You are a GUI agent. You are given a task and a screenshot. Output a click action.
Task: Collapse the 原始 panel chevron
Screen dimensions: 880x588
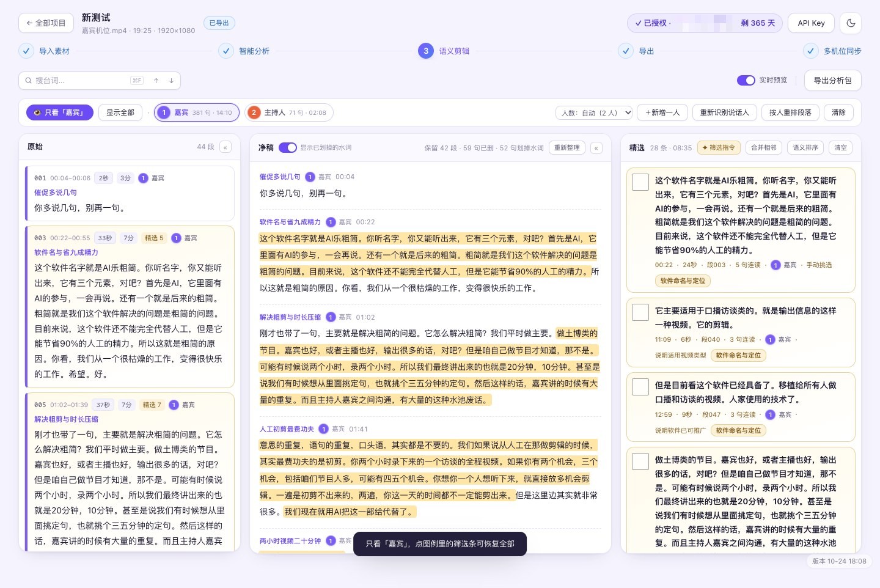coord(226,147)
